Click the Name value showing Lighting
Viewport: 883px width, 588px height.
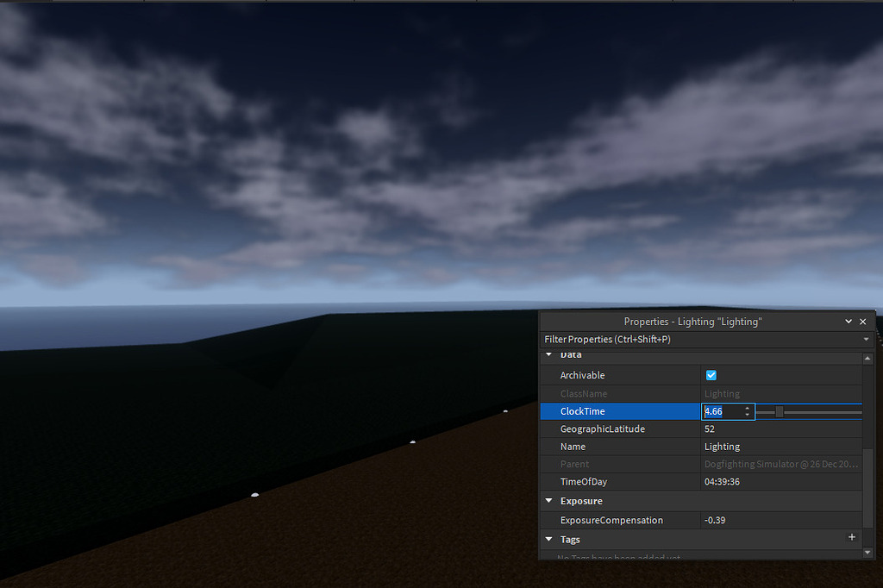(723, 446)
